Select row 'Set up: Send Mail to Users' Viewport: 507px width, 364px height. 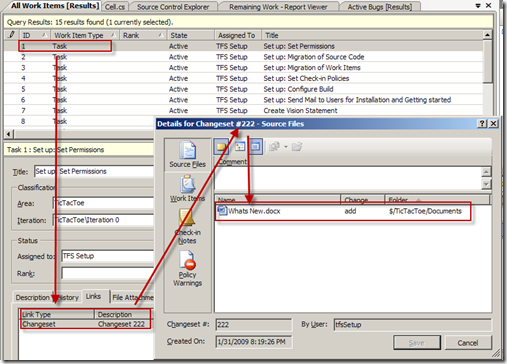[243, 100]
